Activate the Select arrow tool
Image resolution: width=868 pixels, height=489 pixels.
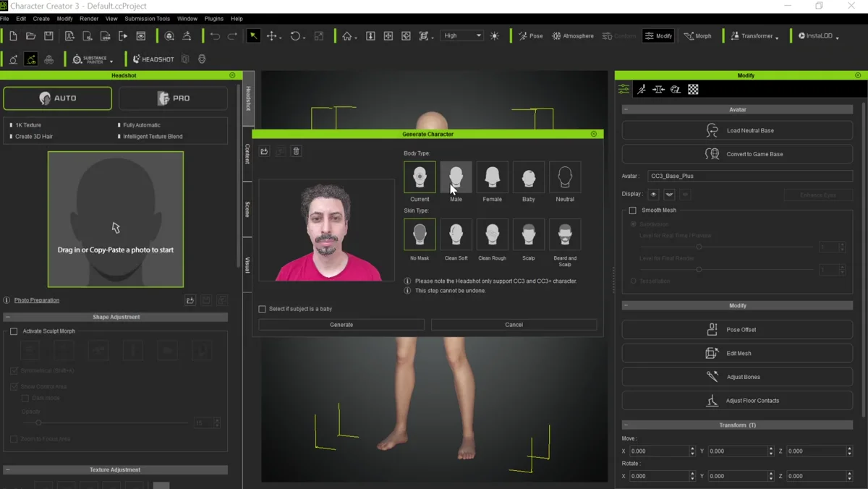(x=253, y=35)
